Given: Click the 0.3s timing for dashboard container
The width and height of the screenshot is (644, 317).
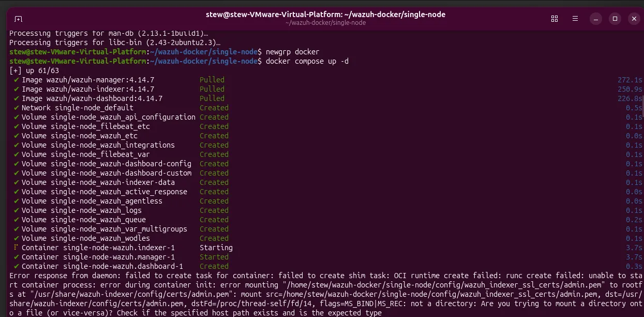Looking at the screenshot, I should [x=634, y=266].
